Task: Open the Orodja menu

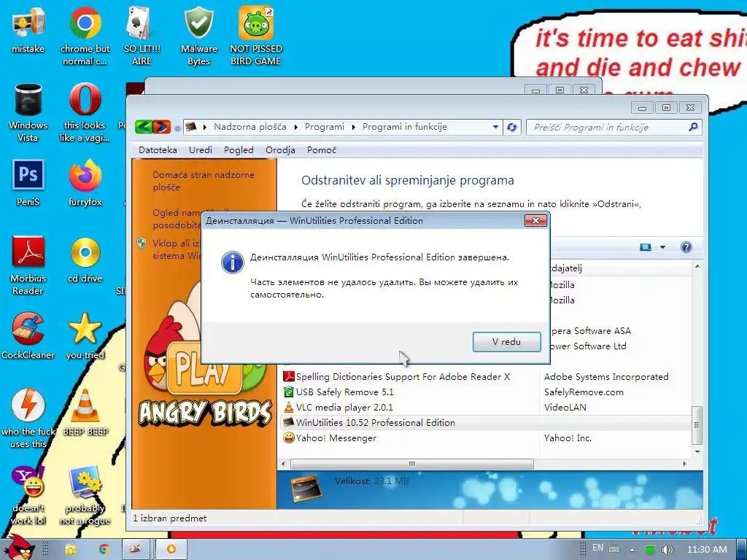Action: 280,150
